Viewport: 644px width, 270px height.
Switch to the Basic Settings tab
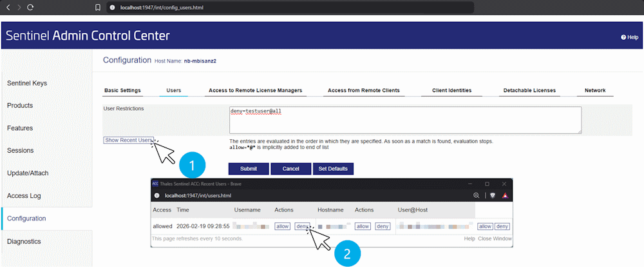coord(122,91)
